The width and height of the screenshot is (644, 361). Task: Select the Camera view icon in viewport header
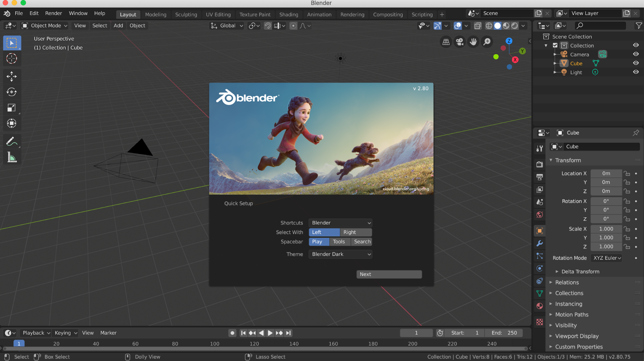coord(459,42)
